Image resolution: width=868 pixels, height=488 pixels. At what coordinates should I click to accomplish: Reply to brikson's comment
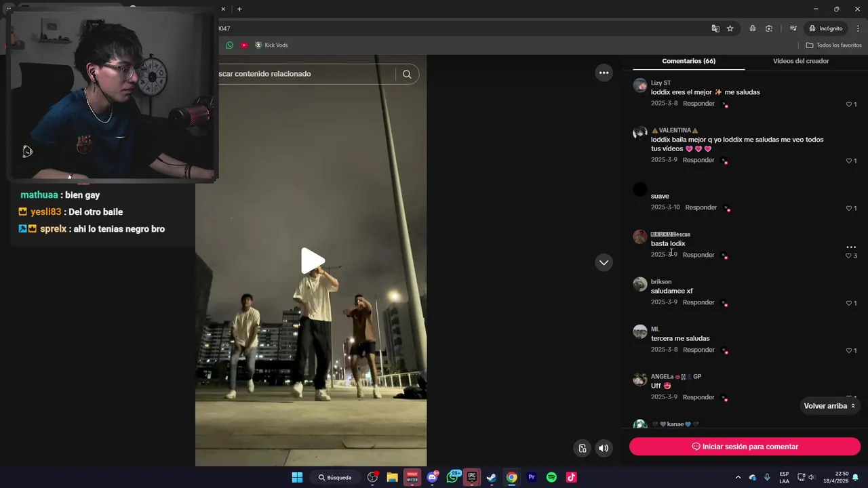pyautogui.click(x=698, y=302)
